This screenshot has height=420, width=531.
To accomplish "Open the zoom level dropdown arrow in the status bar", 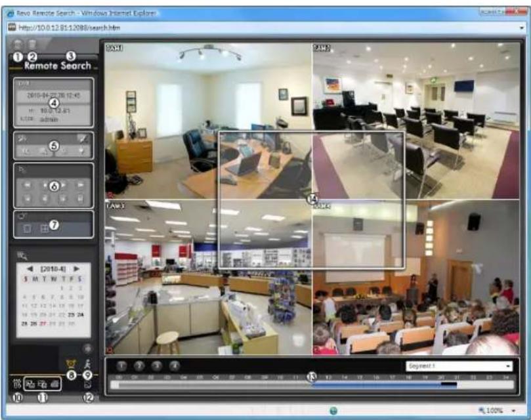I will pos(514,411).
